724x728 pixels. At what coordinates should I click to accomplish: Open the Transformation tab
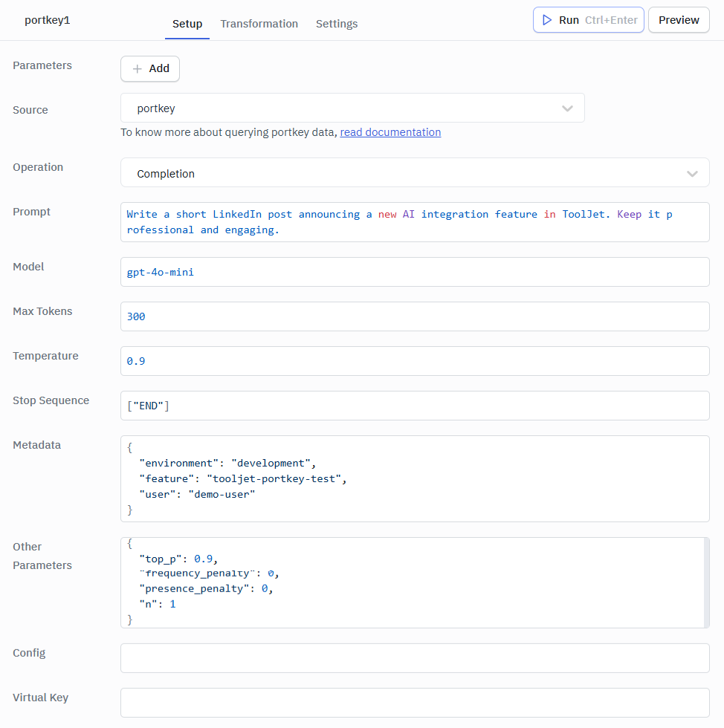pyautogui.click(x=259, y=24)
